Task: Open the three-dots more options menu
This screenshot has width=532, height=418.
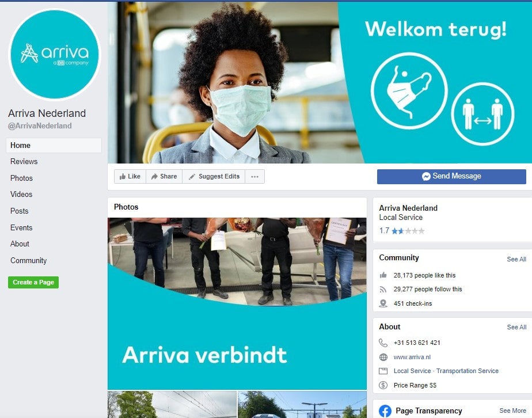Action: pos(255,176)
